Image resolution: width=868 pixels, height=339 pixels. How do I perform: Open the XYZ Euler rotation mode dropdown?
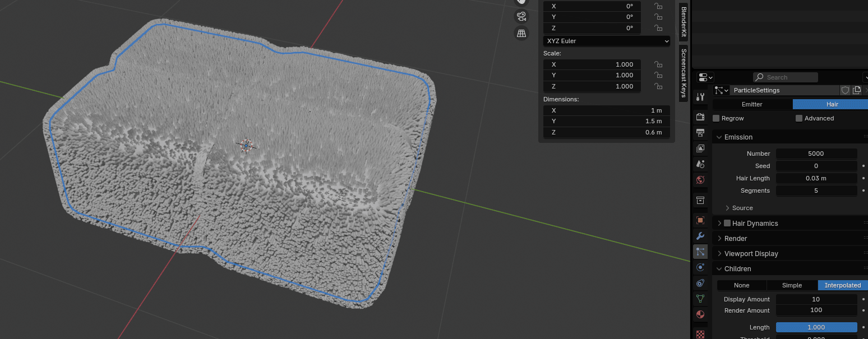click(606, 41)
